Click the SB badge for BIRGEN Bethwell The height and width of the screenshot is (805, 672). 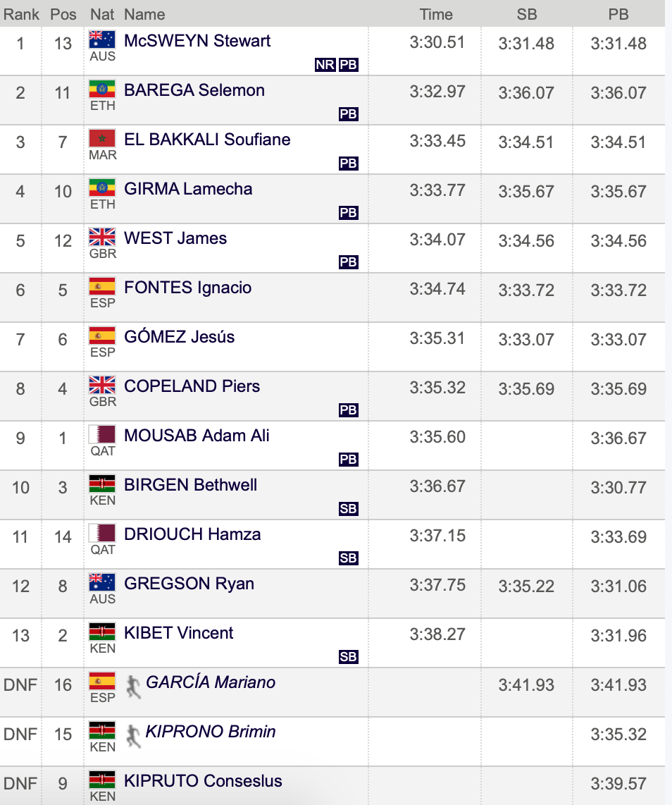click(x=348, y=509)
